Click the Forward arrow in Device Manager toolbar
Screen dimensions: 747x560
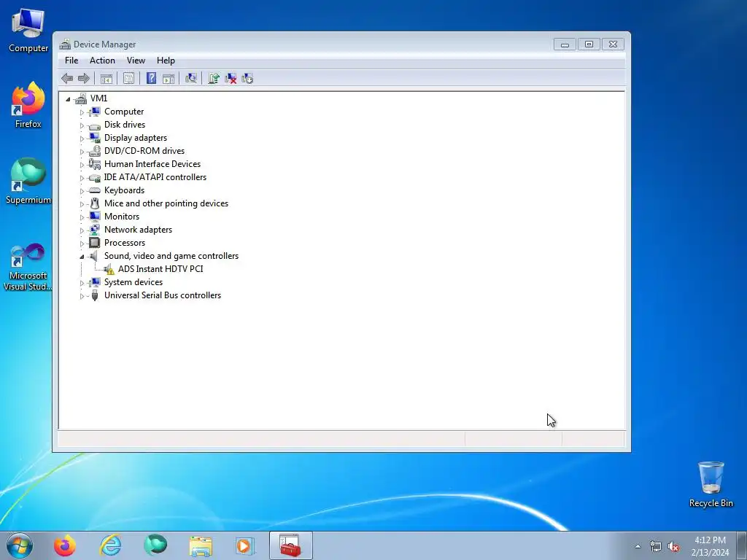click(83, 79)
